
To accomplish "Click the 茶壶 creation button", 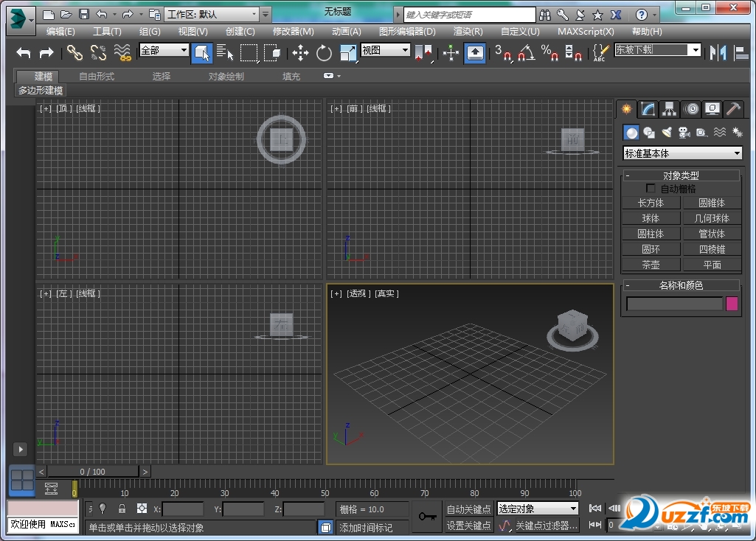I will tap(650, 264).
